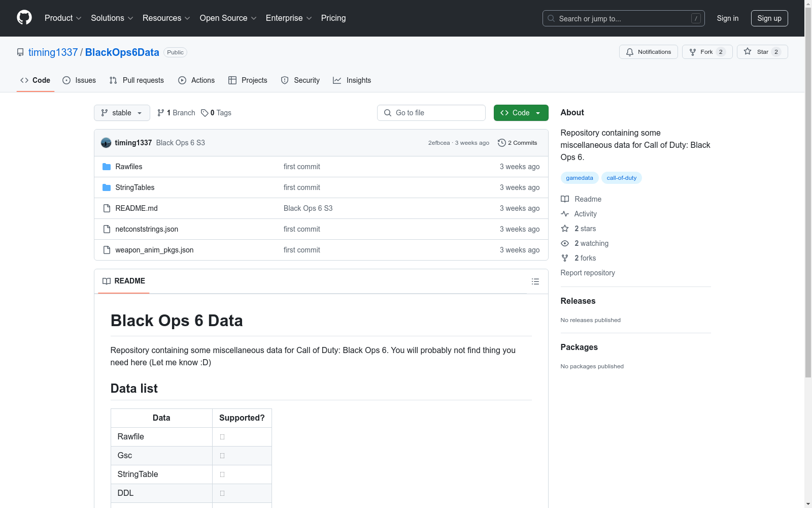Switch to the Issues tab
This screenshot has height=508, width=812.
pos(79,80)
